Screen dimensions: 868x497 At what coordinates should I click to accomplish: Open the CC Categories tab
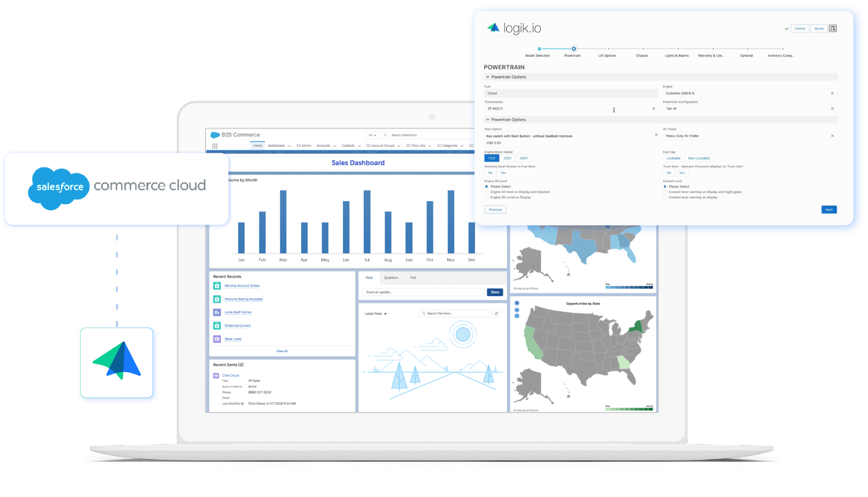point(447,146)
